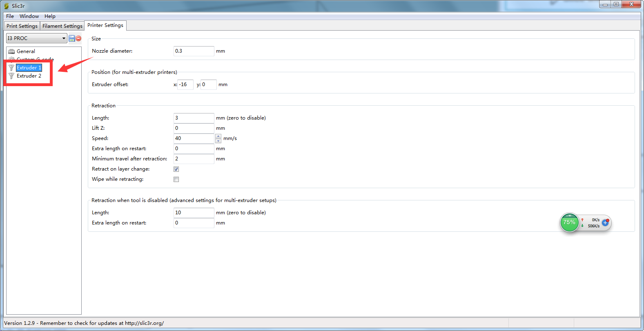Click the retraction Speed field showing 40

[x=194, y=138]
